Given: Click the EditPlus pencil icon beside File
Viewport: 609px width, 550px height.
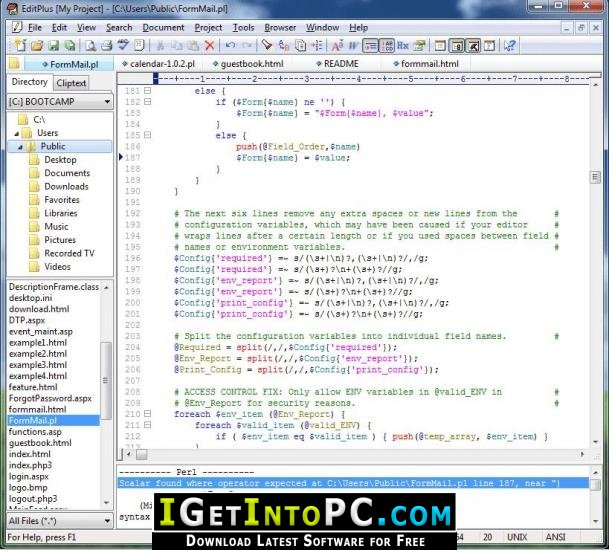Looking at the screenshot, I should (x=17, y=27).
